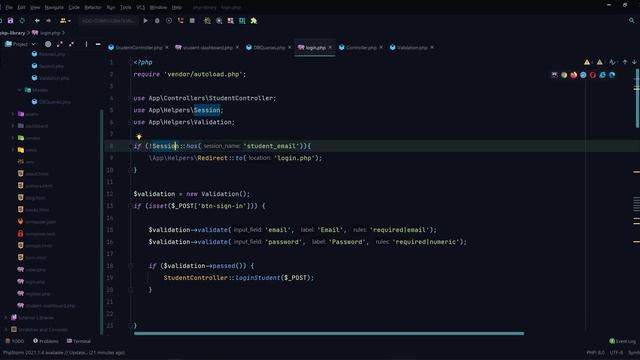Click the Run with Coverage icon
The width and height of the screenshot is (640, 360).
coord(169,20)
